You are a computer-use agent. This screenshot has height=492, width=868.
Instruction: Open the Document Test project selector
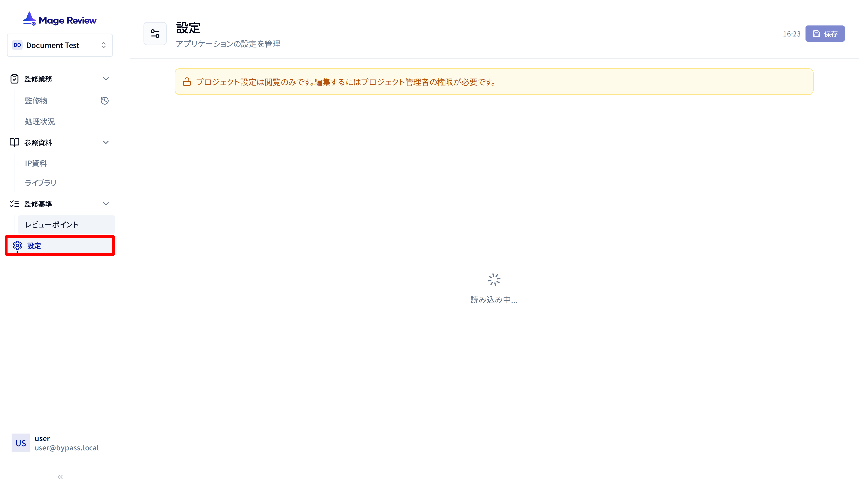pos(60,45)
